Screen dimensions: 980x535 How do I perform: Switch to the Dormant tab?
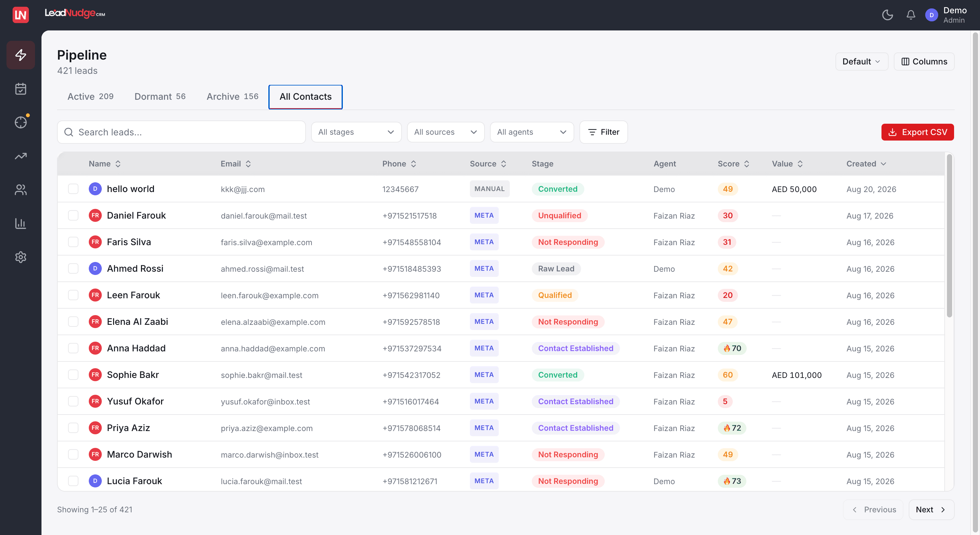pos(160,97)
